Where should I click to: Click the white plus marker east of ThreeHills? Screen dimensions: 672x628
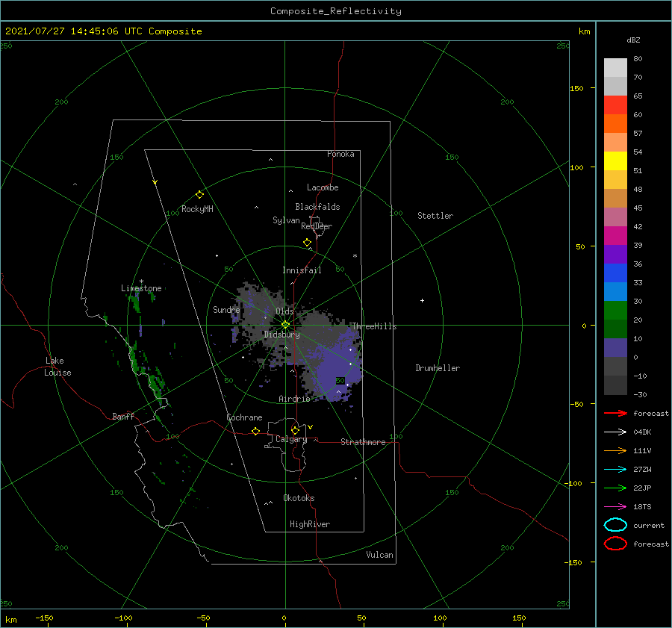coord(422,300)
